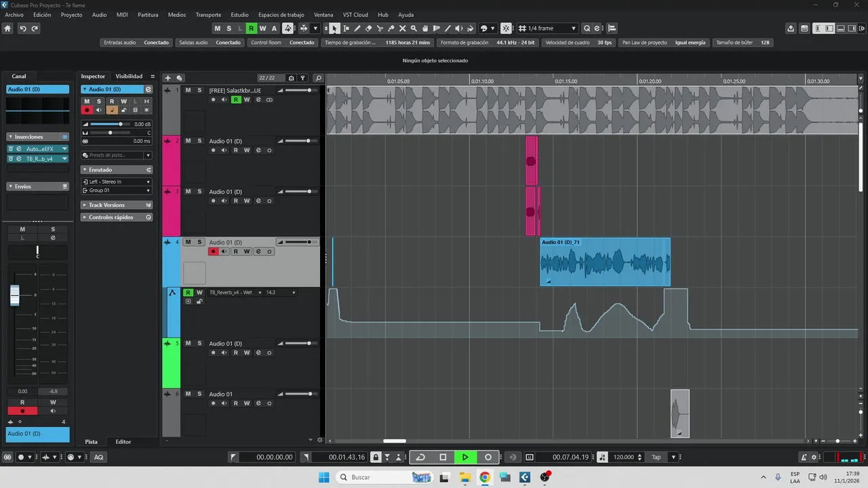Screen dimensions: 868x488
Task: Select the Zoom magnifier tool
Action: click(x=414, y=28)
